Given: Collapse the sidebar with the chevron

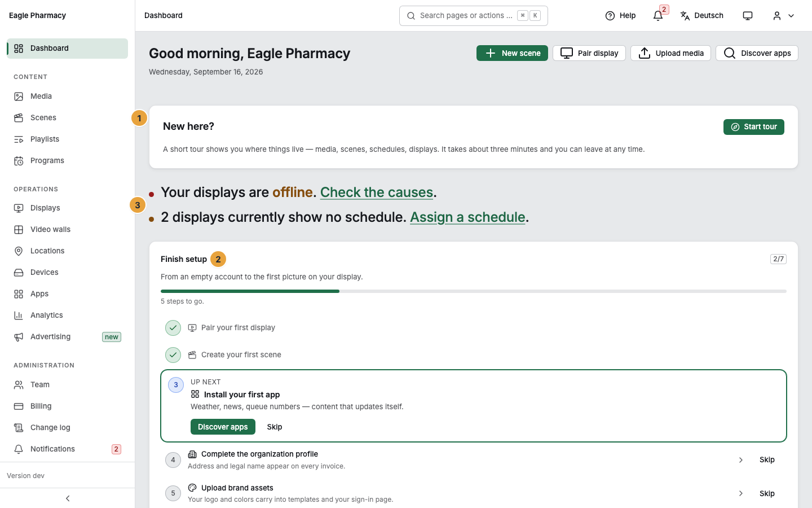Looking at the screenshot, I should tap(68, 498).
